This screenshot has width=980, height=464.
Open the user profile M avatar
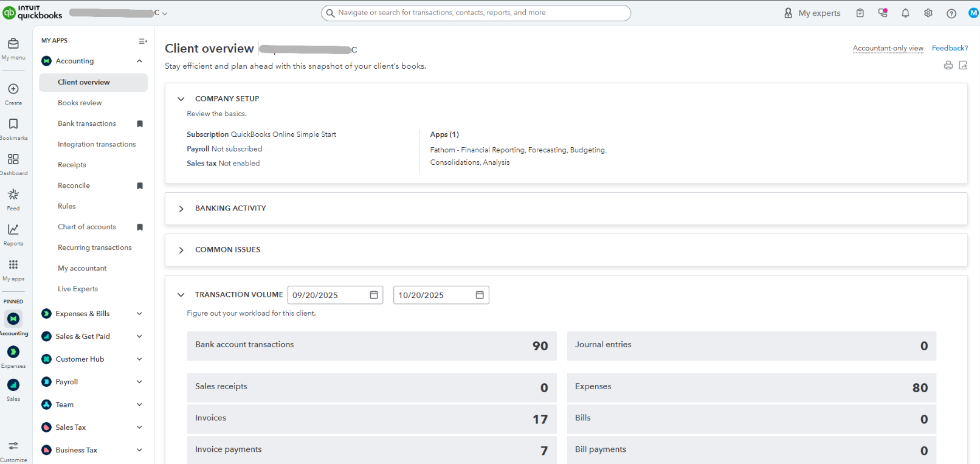[973, 13]
